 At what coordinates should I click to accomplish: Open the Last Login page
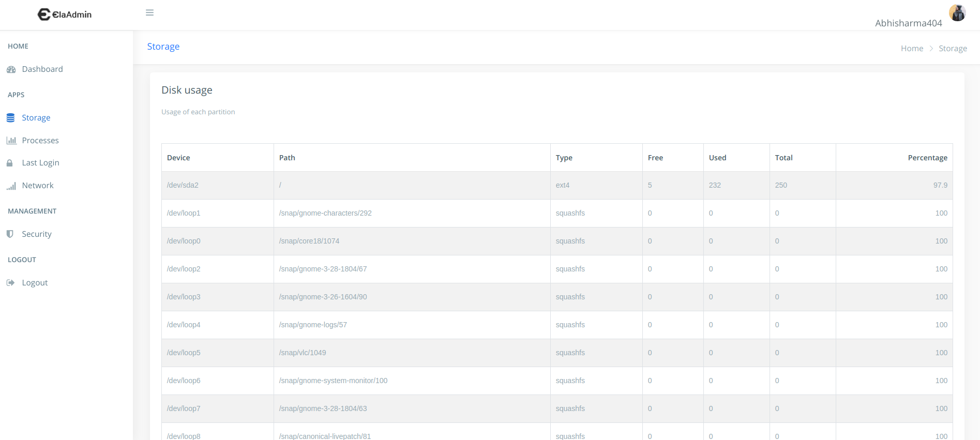coord(40,163)
